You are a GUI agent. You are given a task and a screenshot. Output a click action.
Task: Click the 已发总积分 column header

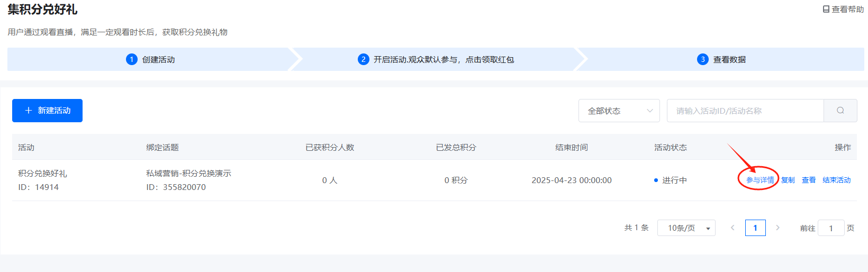coord(456,148)
